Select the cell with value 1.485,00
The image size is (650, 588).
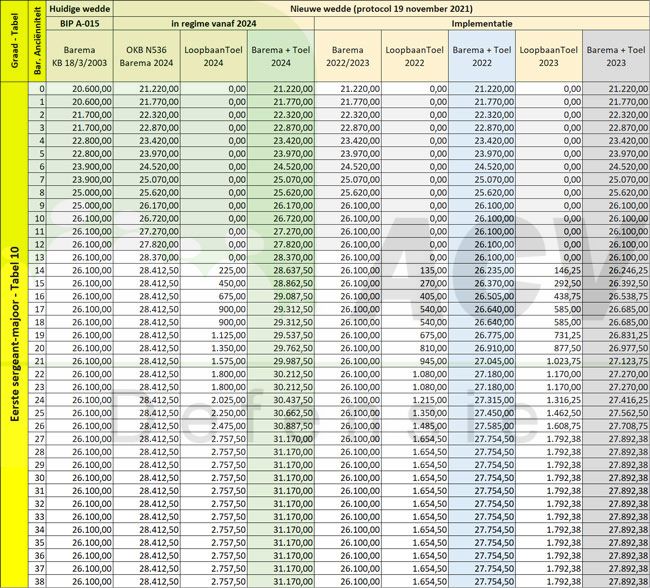coord(415,426)
